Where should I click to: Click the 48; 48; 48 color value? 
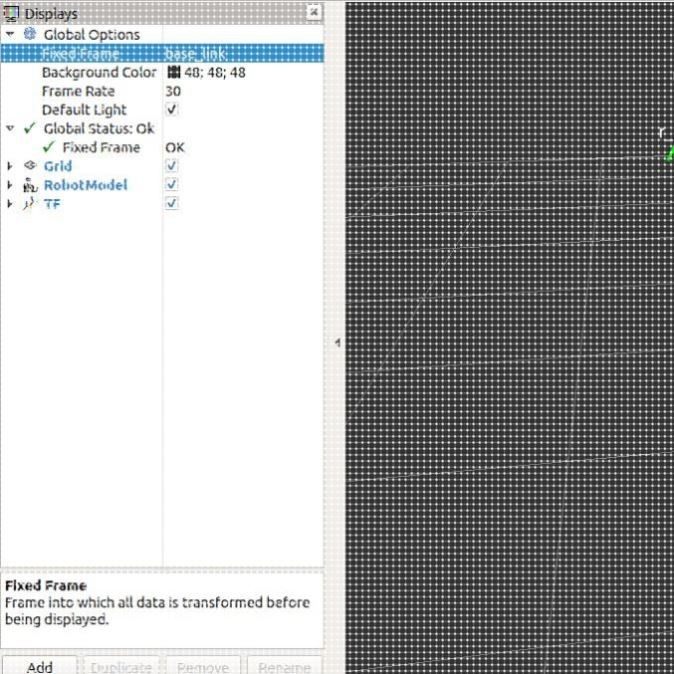coord(215,72)
